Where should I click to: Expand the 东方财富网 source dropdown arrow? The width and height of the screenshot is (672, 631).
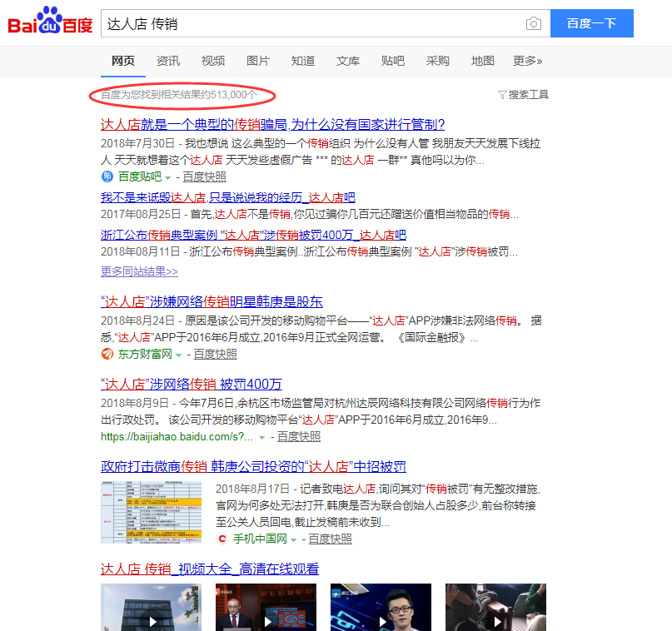(178, 355)
